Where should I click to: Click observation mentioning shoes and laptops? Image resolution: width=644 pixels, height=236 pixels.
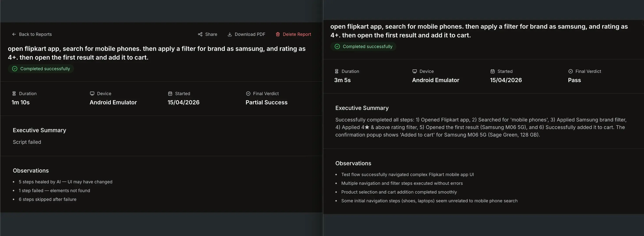coord(429,201)
